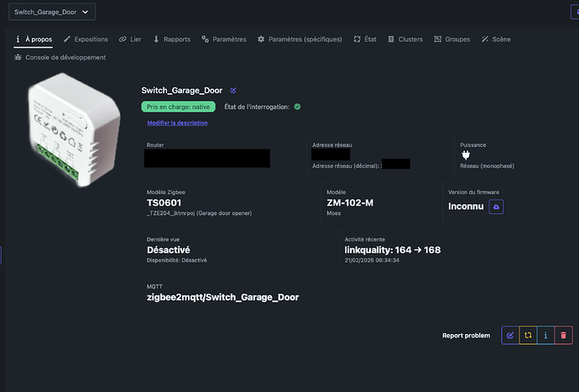View the Groupes tab
Viewport: 579px width, 392px height.
pyautogui.click(x=451, y=39)
